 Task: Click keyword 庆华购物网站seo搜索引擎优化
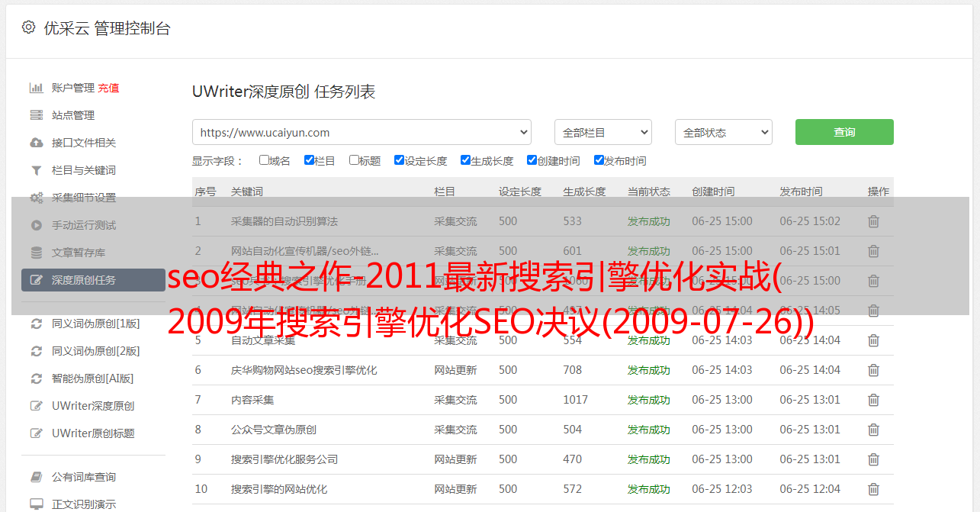pos(304,370)
